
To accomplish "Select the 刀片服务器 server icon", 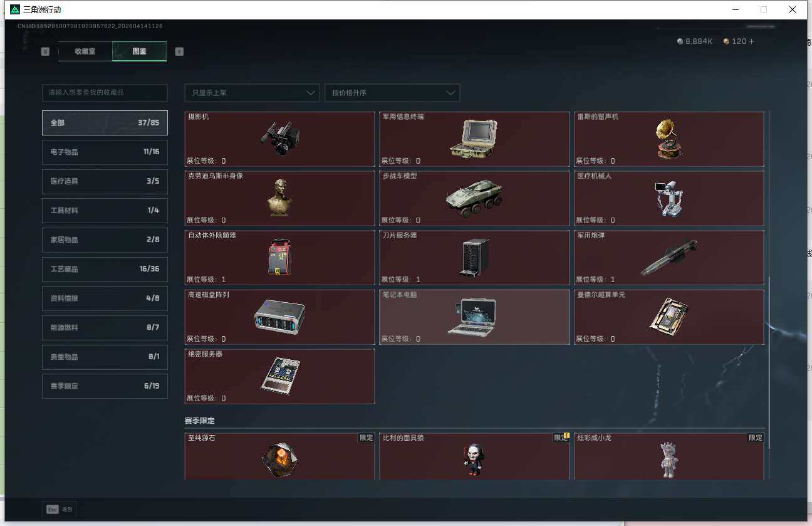I will (474, 258).
